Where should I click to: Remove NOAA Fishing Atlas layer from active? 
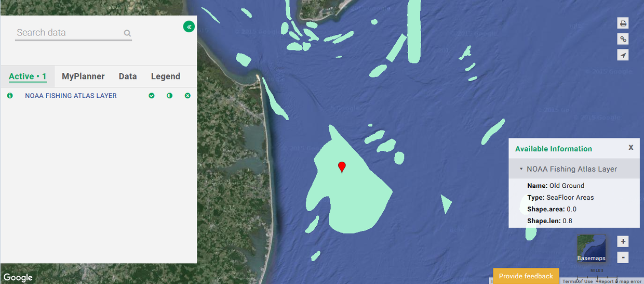click(x=187, y=96)
